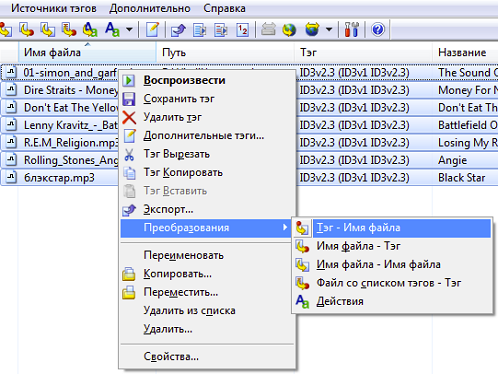The height and width of the screenshot is (376, 499).
Task: Choose Воспроизвести in the context menu
Action: point(207,80)
